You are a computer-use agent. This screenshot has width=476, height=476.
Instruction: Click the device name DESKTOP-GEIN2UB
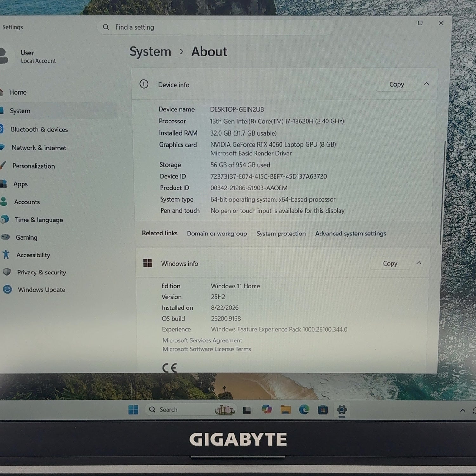point(237,109)
